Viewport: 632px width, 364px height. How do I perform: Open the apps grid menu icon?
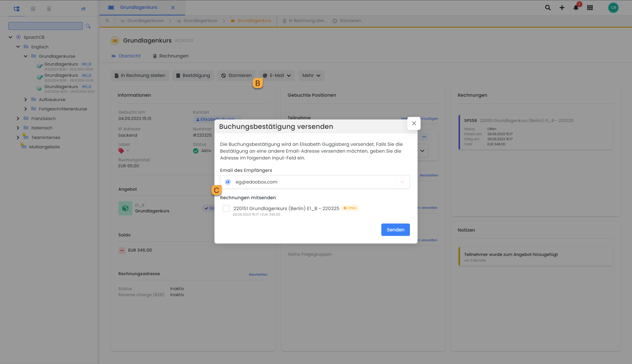tap(590, 8)
